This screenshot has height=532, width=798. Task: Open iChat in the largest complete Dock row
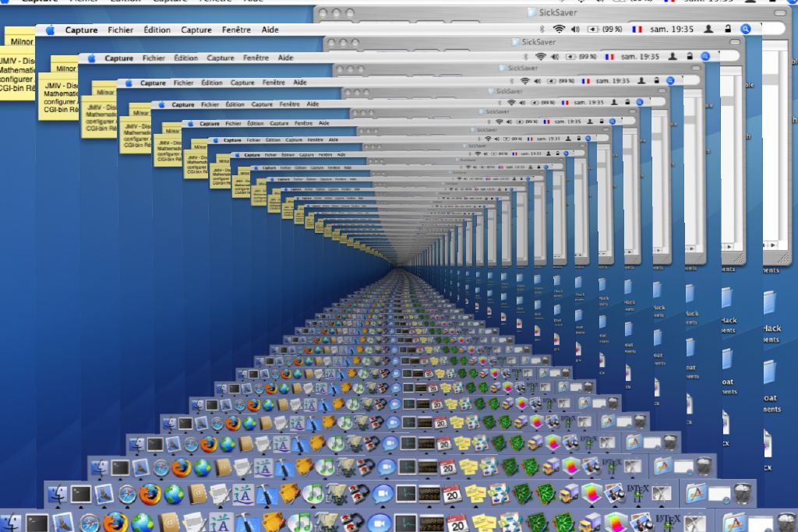click(x=382, y=494)
